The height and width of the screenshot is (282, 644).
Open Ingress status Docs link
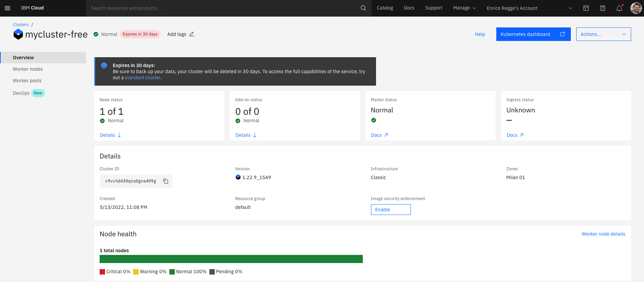[512, 135]
